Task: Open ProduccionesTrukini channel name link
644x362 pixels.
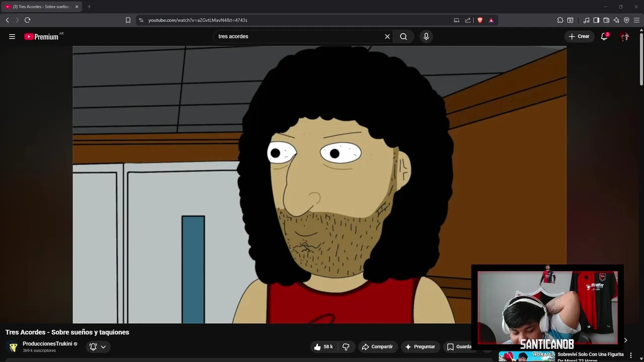Action: [47, 344]
